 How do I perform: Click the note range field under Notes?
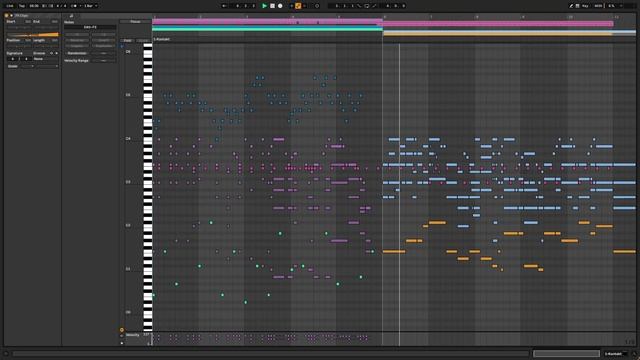(x=90, y=27)
